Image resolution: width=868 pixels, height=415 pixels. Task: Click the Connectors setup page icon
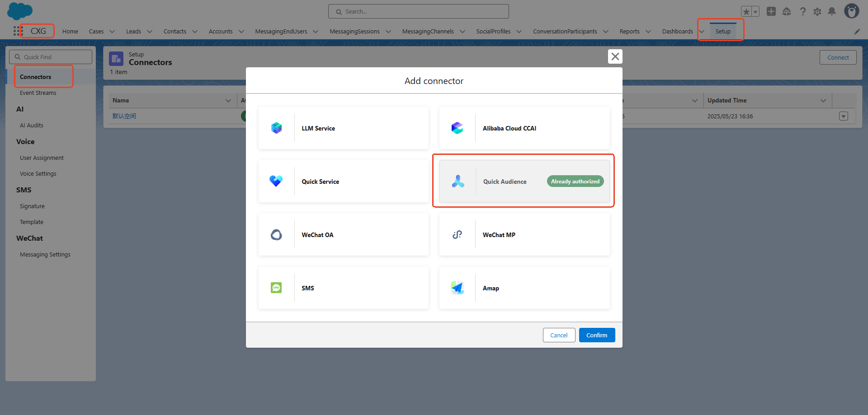click(116, 59)
